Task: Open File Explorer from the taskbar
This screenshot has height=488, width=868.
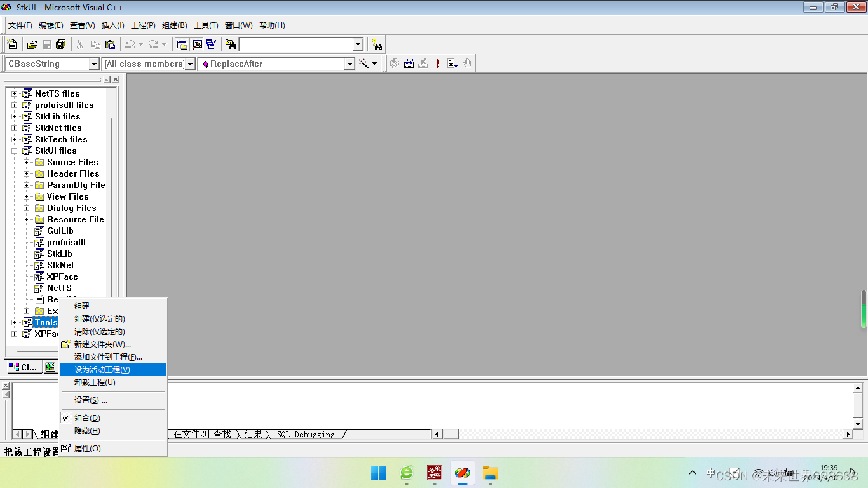Action: 490,473
